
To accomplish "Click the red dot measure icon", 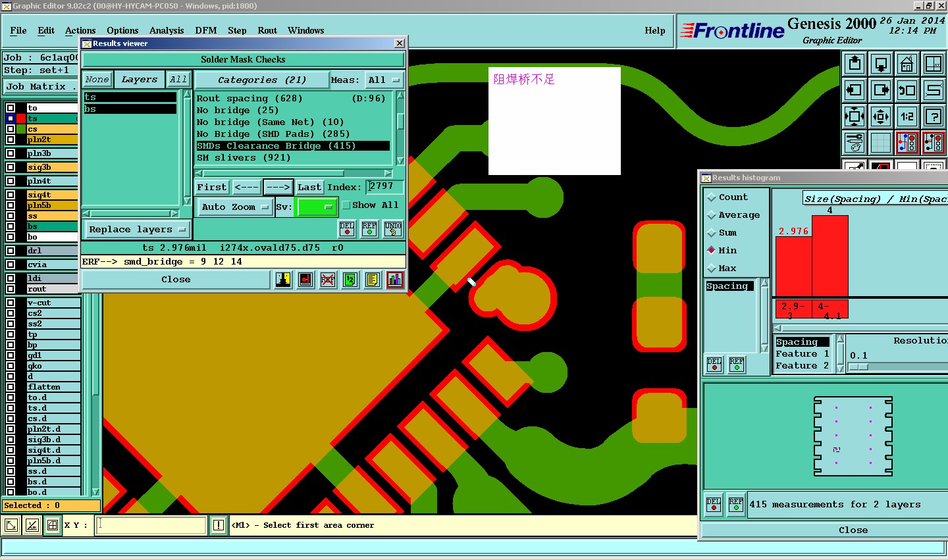I will (305, 280).
